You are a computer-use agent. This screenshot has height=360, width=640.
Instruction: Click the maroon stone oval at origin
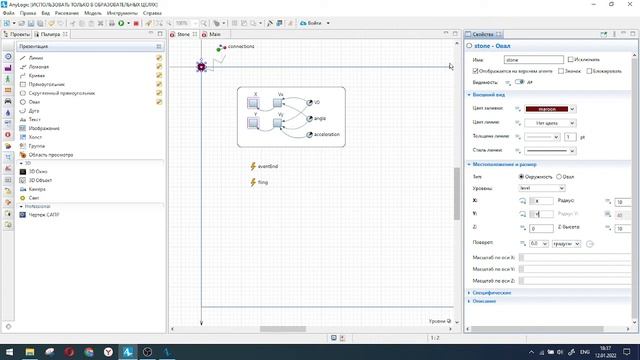[x=201, y=67]
